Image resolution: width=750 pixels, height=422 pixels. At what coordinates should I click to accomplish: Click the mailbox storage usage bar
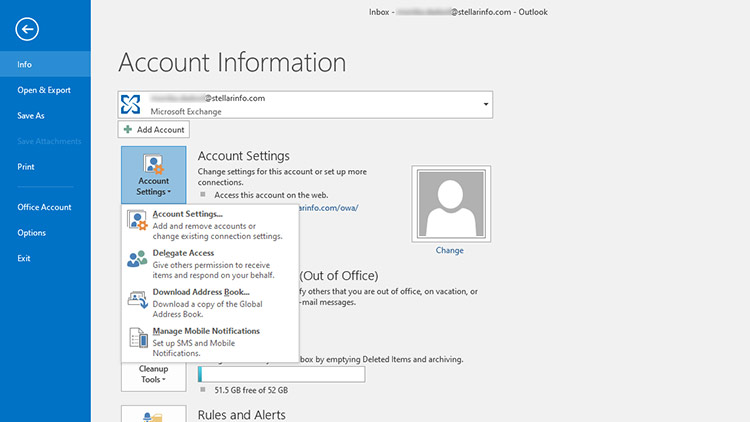click(281, 374)
